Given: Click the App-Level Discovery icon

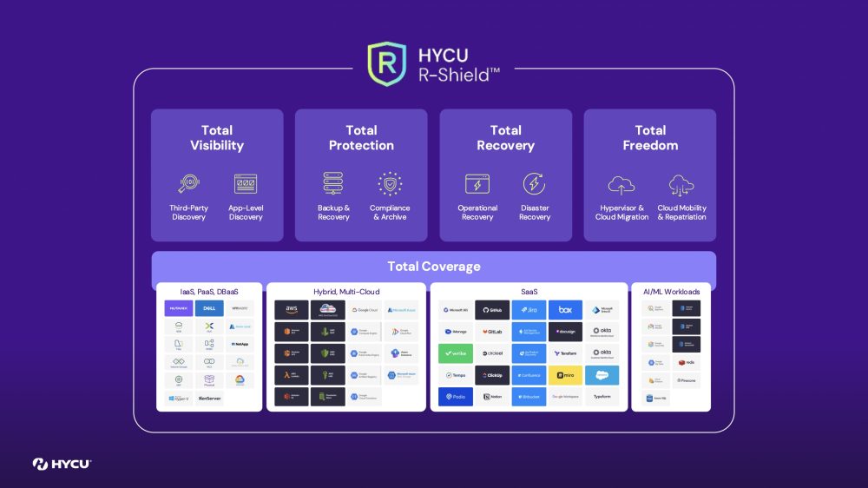Looking at the screenshot, I should coord(246,184).
